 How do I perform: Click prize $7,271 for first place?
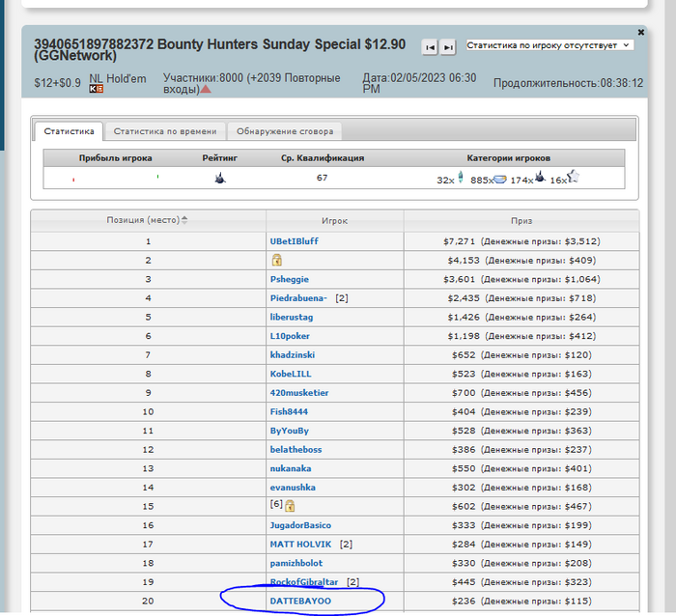(x=459, y=241)
